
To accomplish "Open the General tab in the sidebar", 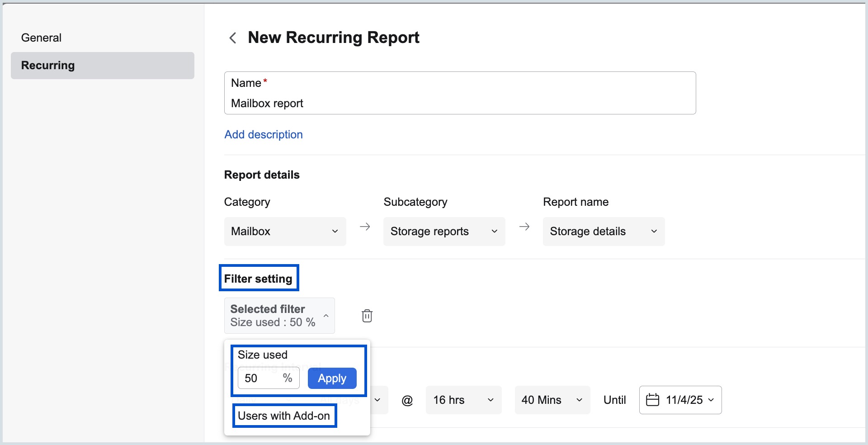I will (41, 38).
